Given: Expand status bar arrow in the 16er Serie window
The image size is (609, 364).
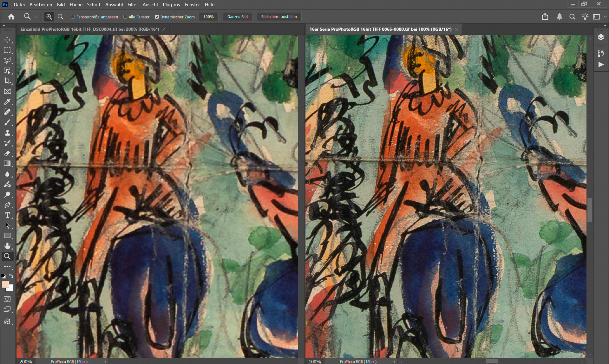Looking at the screenshot, I should point(394,361).
